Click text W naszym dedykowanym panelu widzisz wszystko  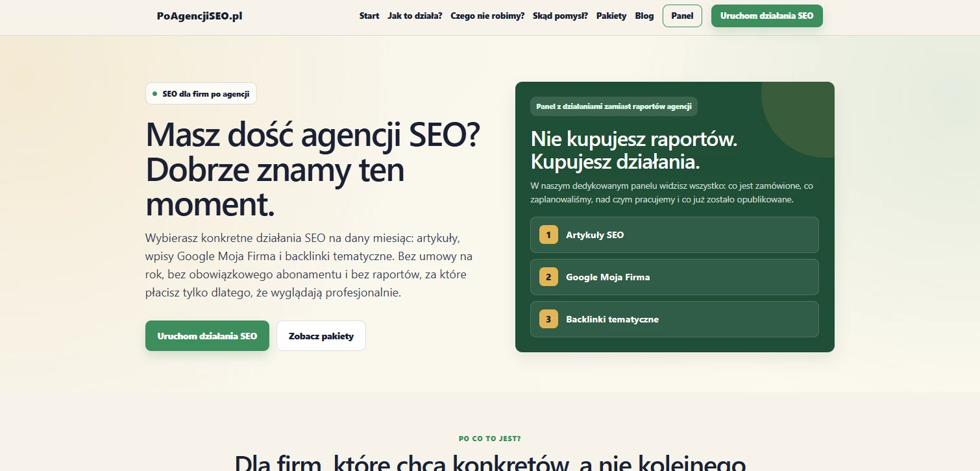point(672,193)
